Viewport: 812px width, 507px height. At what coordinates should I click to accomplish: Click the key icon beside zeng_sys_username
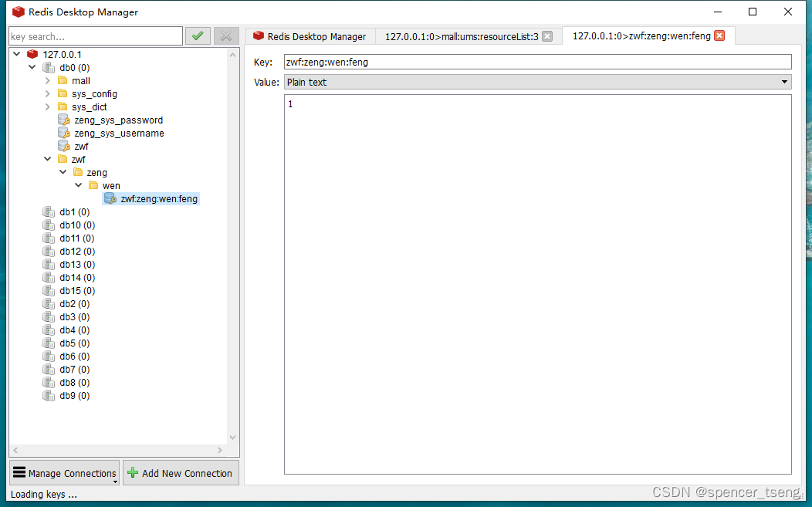pos(64,133)
